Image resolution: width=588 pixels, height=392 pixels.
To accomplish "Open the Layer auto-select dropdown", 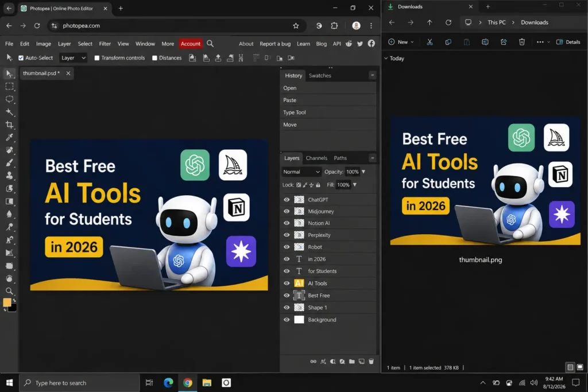I will (73, 58).
